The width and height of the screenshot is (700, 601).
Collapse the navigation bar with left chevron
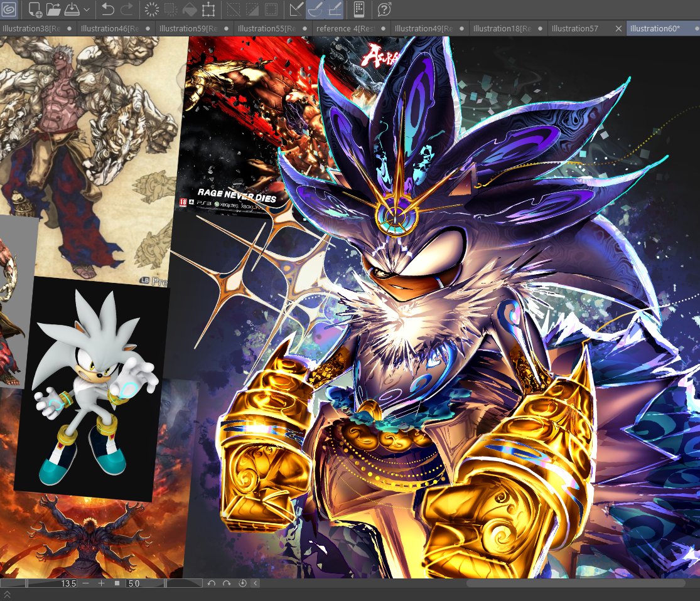pos(256,583)
